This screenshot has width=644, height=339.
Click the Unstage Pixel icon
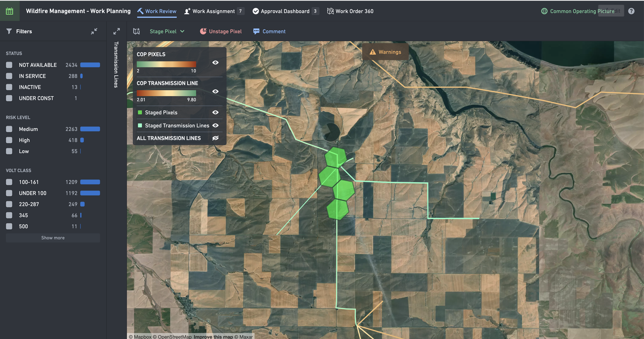203,31
